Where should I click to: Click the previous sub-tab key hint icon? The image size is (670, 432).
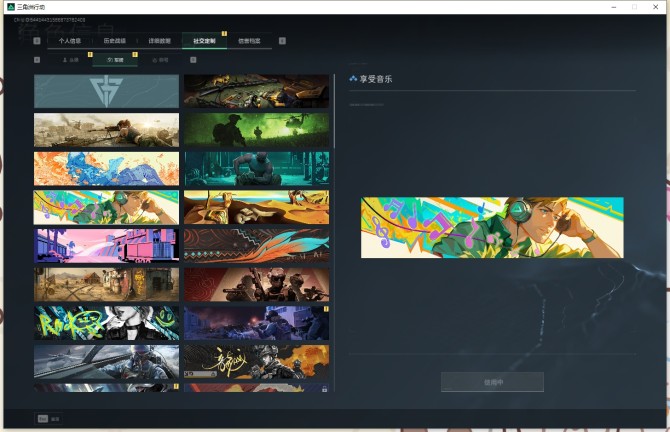click(37, 60)
